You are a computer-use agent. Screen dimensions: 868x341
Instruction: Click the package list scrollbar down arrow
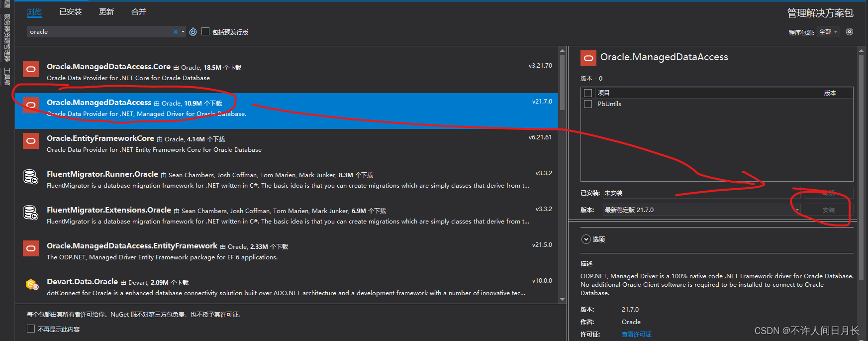[x=562, y=299]
